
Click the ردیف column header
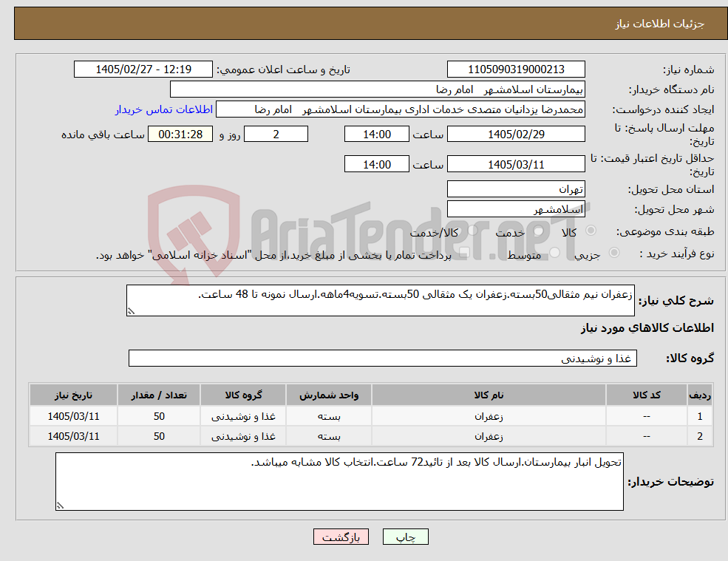pyautogui.click(x=700, y=395)
